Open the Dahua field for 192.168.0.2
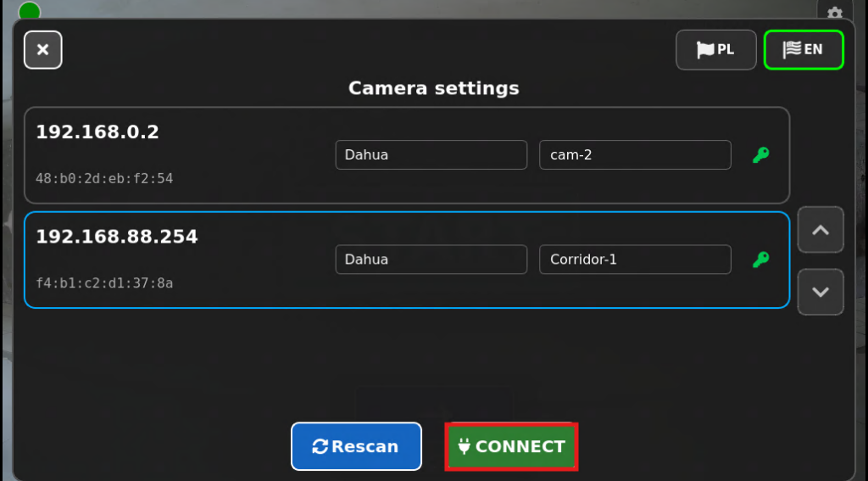Screen dimensions: 868x481 [x=431, y=154]
